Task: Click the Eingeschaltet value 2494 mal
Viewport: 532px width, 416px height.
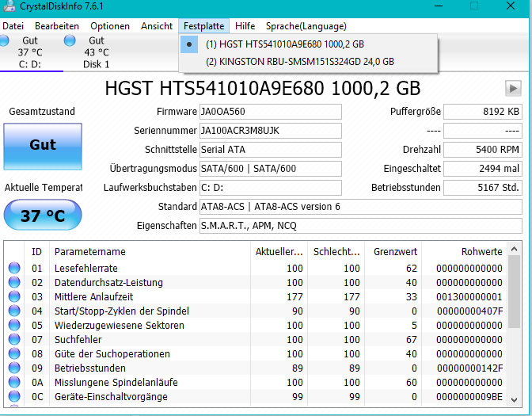Action: 483,169
